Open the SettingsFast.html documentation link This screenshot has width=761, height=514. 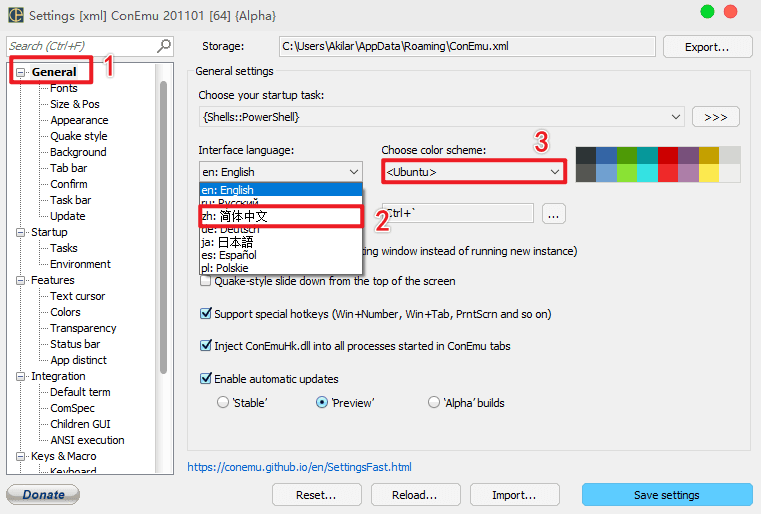(x=299, y=467)
